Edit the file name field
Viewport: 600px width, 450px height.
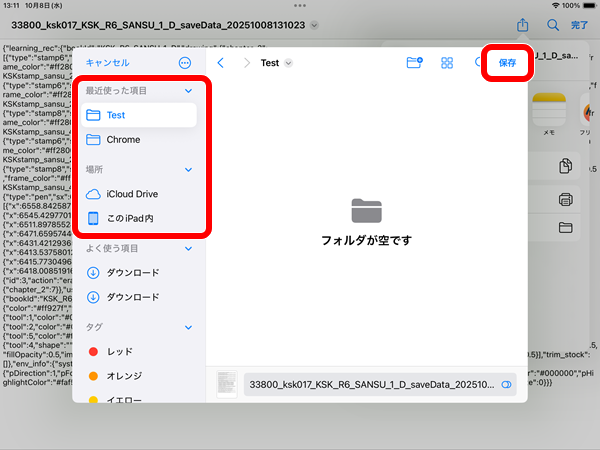[x=380, y=385]
